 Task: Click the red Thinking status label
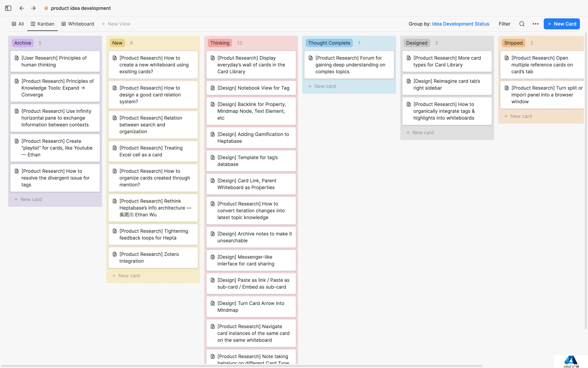point(220,43)
